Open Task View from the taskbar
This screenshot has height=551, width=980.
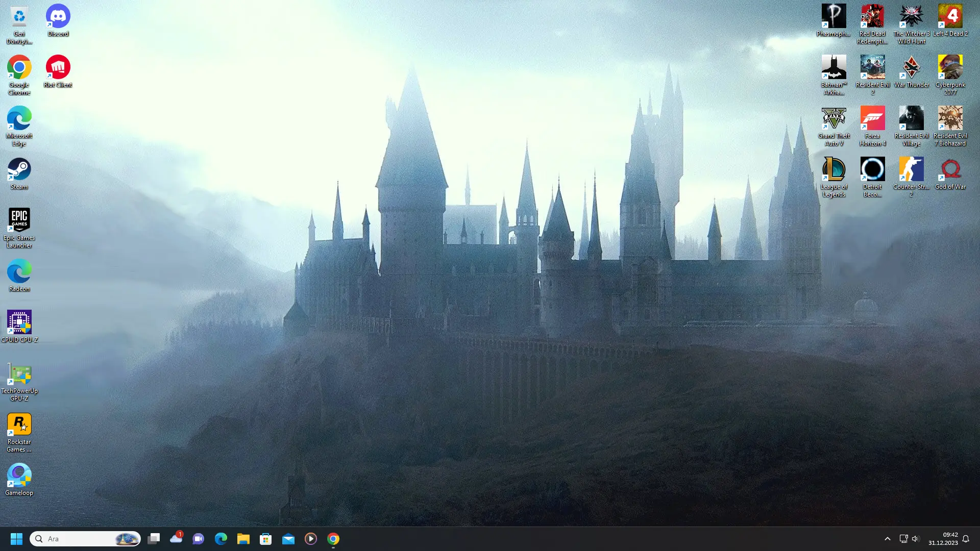[154, 539]
